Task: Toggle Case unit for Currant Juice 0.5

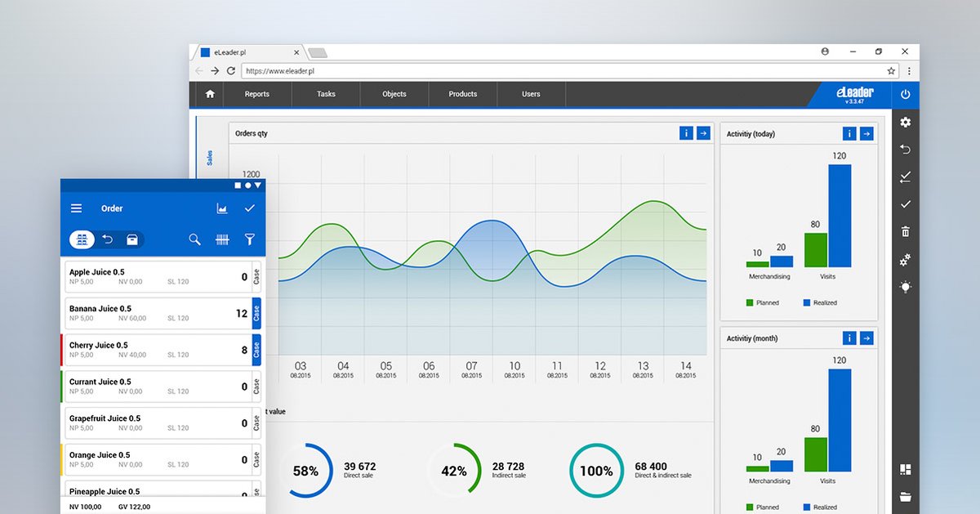Action: tap(256, 387)
